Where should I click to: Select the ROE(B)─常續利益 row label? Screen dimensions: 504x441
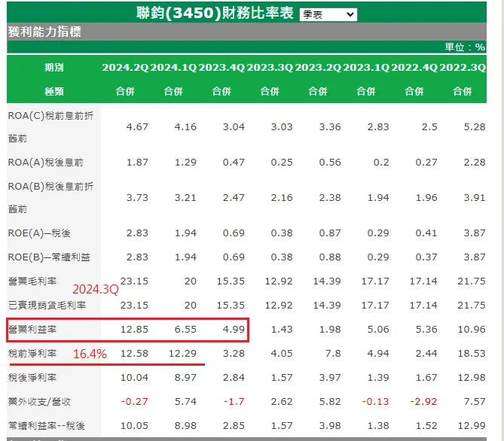[49, 257]
